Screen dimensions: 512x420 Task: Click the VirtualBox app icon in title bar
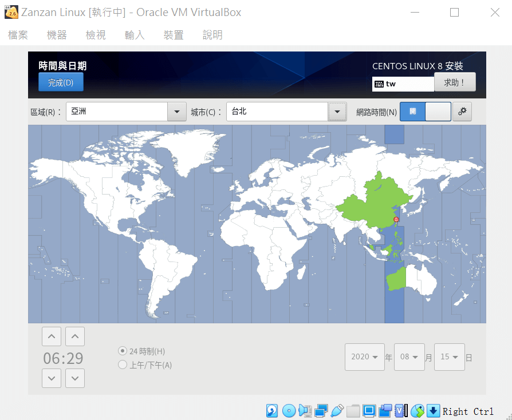coord(11,13)
